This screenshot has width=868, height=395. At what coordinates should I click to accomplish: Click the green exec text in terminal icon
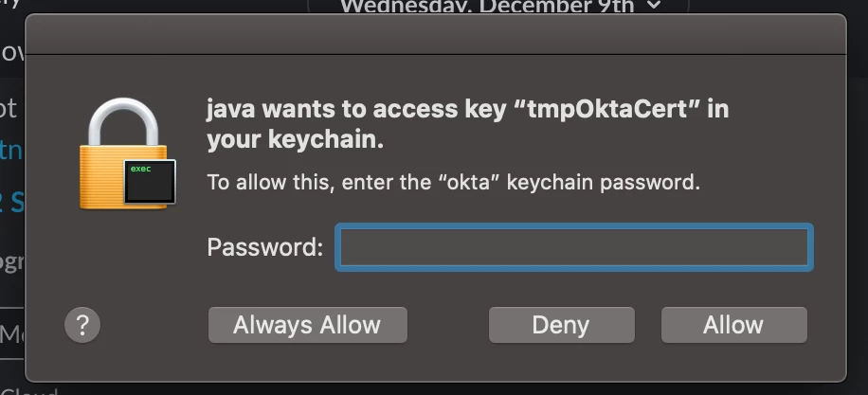pyautogui.click(x=140, y=169)
